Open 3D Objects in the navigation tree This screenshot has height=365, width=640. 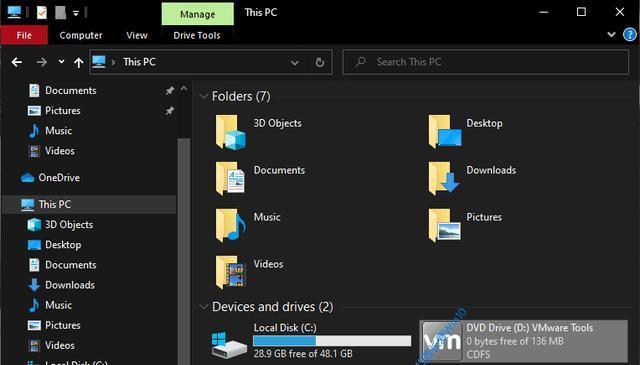tap(69, 225)
